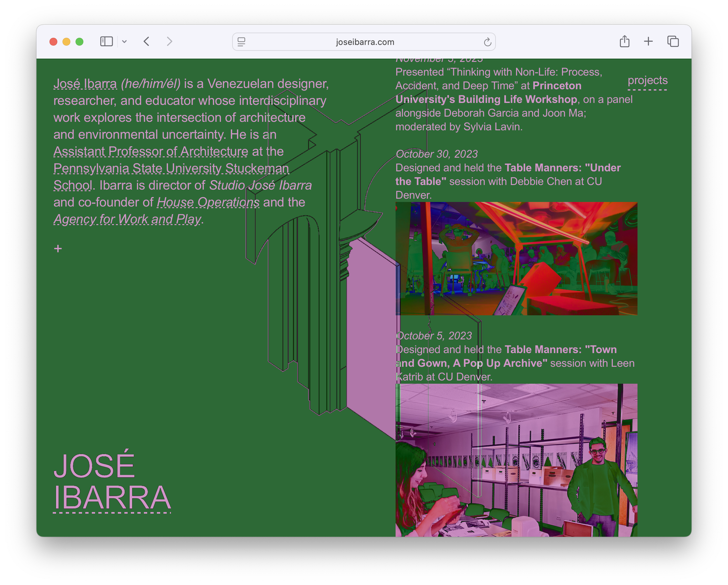Go forward to the next page
The width and height of the screenshot is (728, 585).
click(x=170, y=42)
